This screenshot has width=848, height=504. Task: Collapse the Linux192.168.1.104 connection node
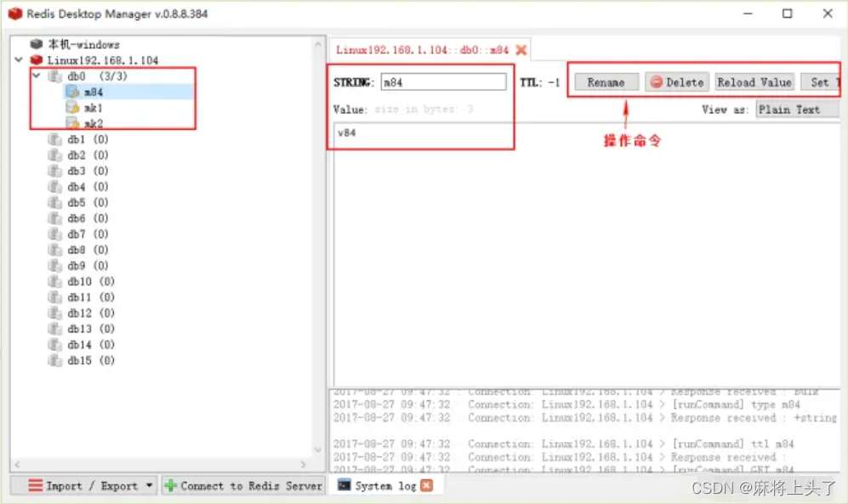(19, 59)
